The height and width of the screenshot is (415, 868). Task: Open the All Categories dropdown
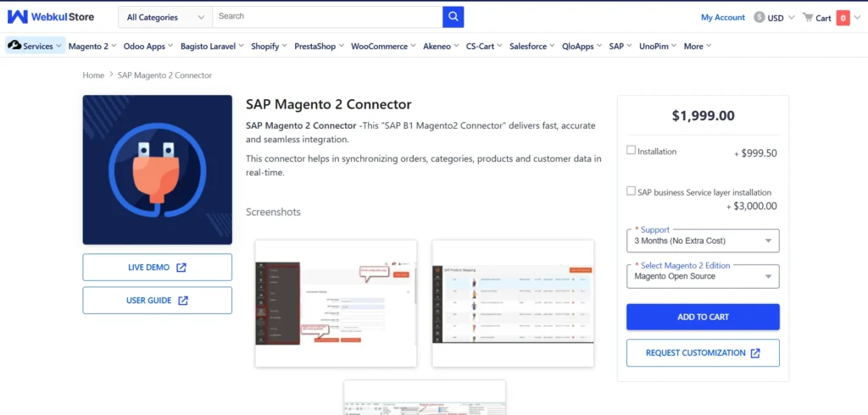(x=165, y=17)
